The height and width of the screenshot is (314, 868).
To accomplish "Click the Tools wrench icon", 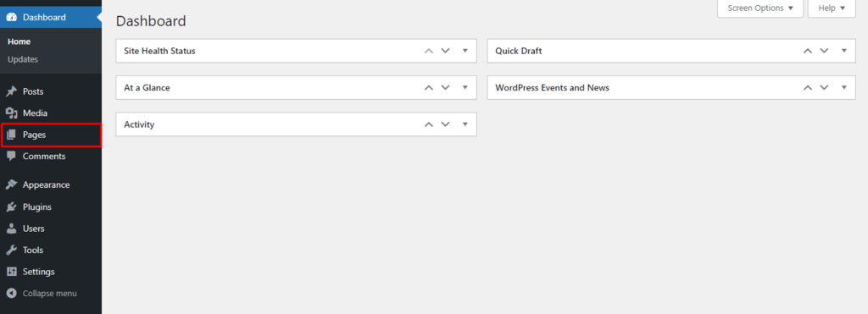I will [12, 250].
